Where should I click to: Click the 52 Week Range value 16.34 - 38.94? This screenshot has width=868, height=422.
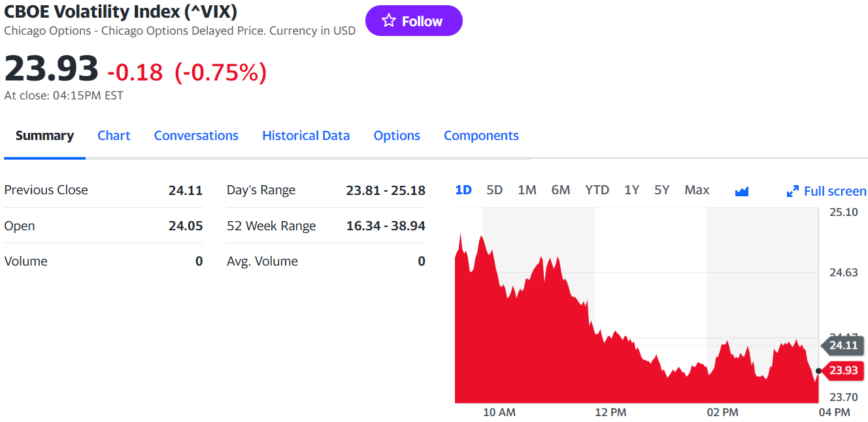pyautogui.click(x=386, y=226)
